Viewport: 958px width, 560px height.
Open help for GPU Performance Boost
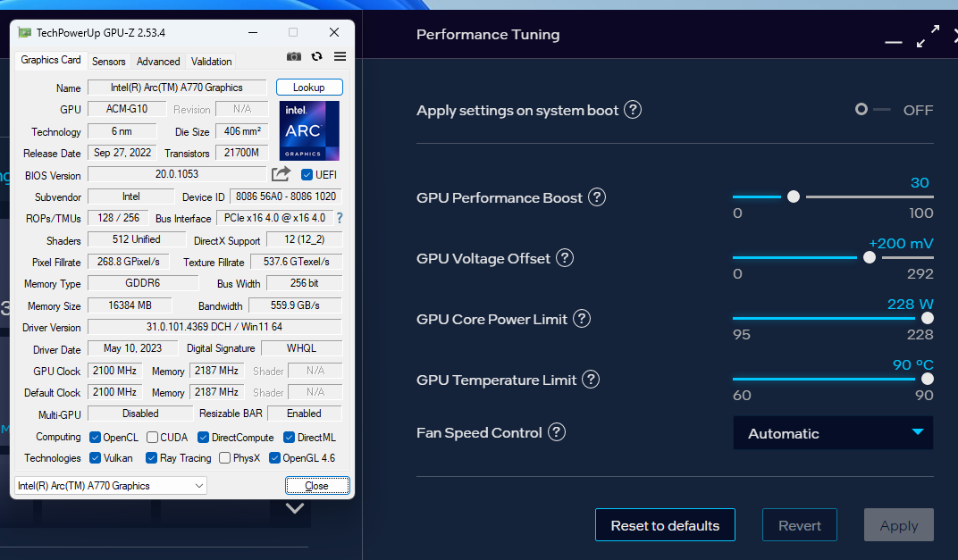tap(597, 197)
